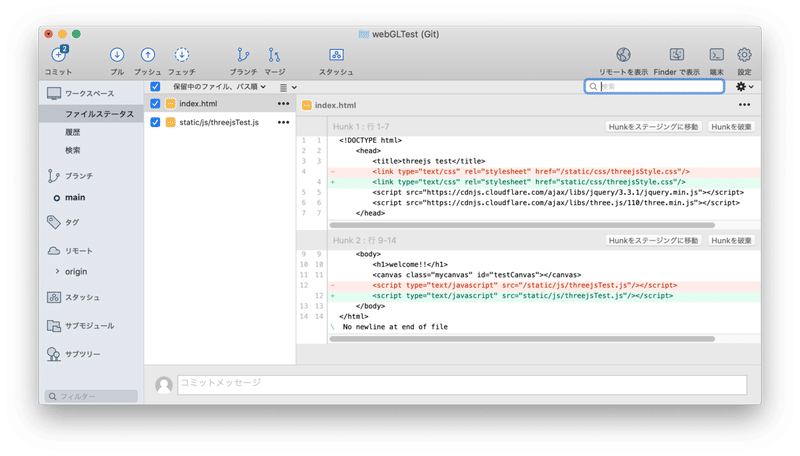800x456 pixels.
Task: Open the Merge (マージ) toolbar tool
Action: (x=274, y=55)
